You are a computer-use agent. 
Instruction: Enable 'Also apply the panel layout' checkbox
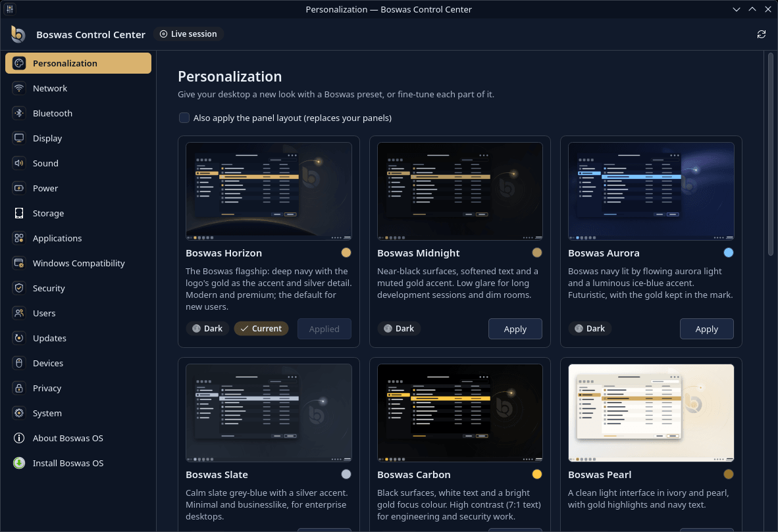coord(184,118)
